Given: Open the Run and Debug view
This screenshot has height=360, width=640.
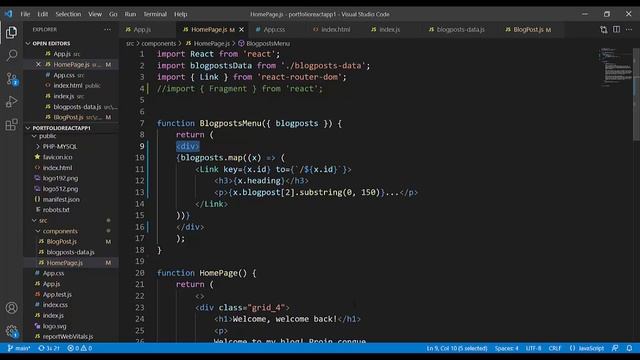Looking at the screenshot, I should point(11,102).
